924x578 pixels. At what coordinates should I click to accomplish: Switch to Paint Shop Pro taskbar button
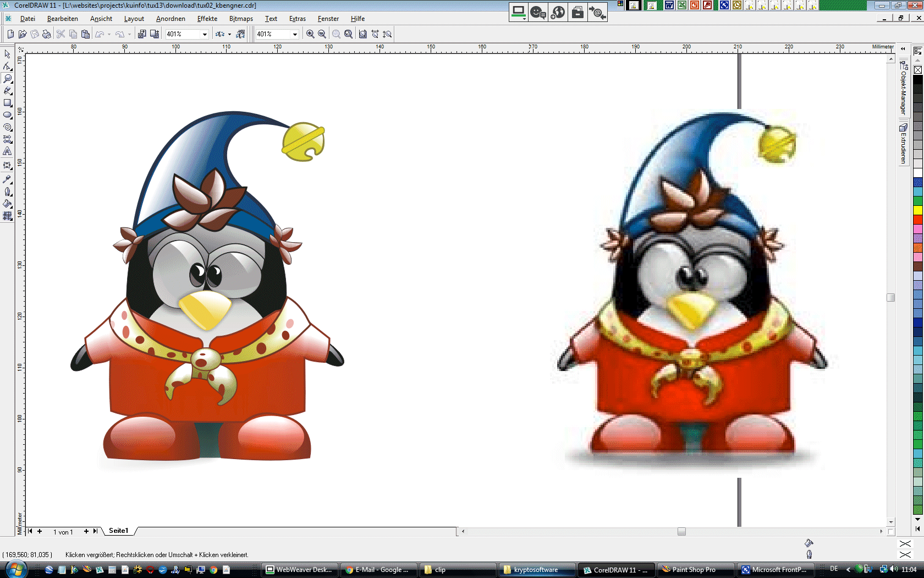pos(695,570)
